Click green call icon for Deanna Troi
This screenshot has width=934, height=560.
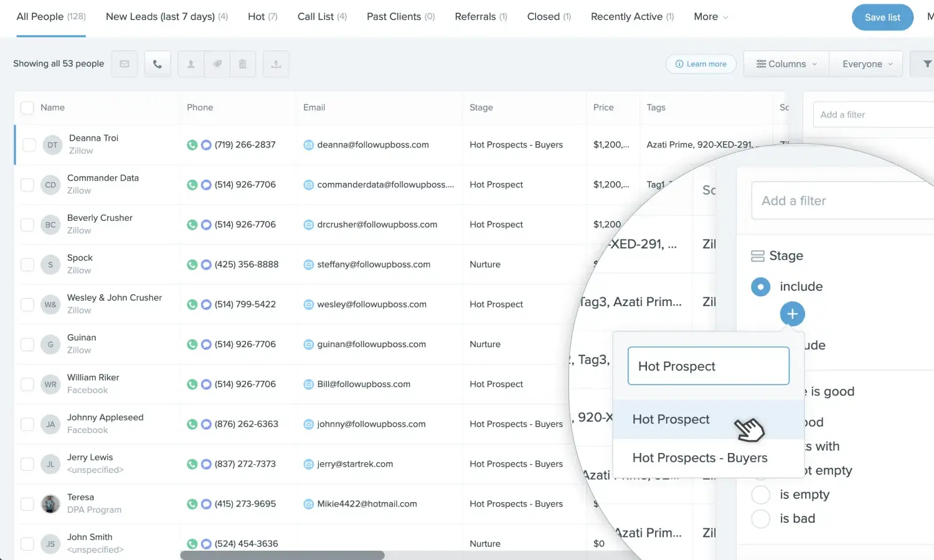pos(192,145)
